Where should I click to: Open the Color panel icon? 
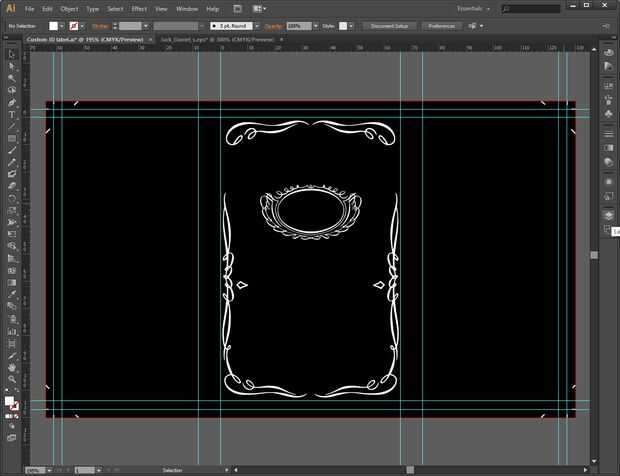(609, 53)
